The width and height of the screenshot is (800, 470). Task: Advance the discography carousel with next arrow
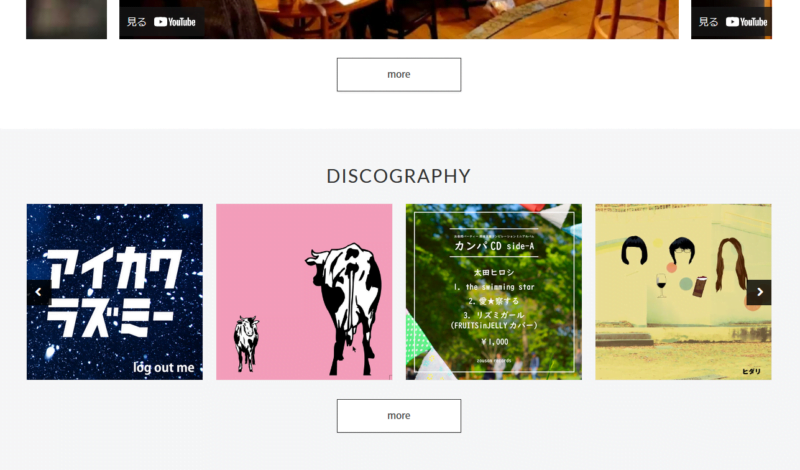[x=759, y=292]
